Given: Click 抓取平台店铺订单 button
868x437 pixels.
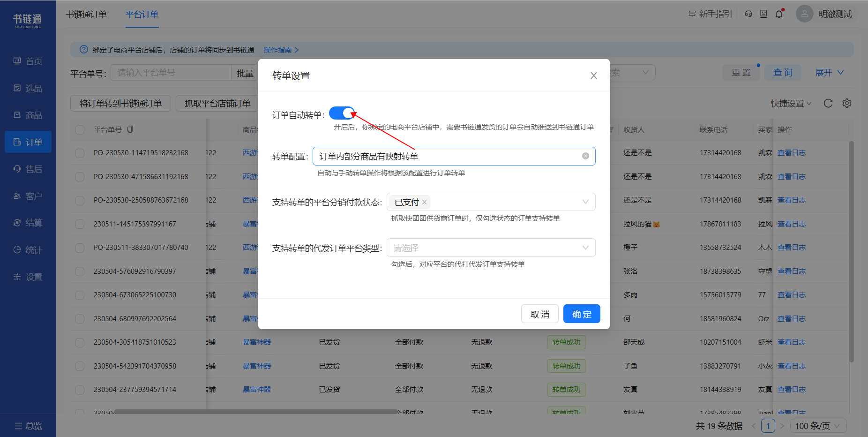Looking at the screenshot, I should [x=217, y=103].
